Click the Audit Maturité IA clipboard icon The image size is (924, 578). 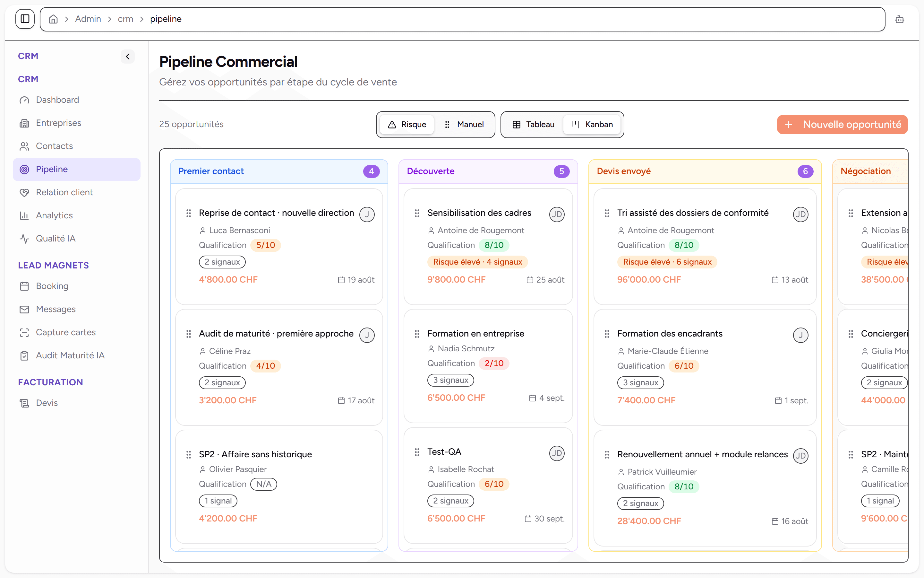click(x=24, y=355)
